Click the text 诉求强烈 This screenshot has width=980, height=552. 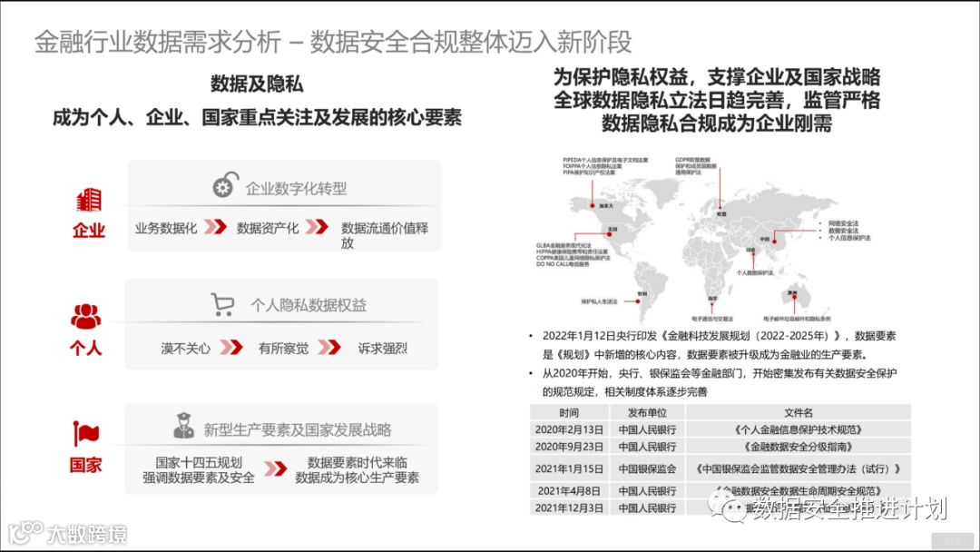click(383, 349)
